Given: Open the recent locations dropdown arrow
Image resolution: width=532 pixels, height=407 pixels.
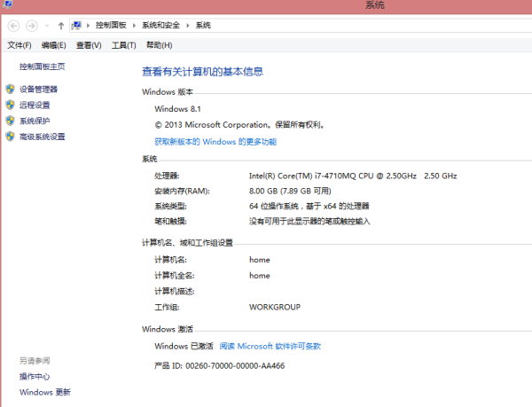Looking at the screenshot, I should click(47, 26).
